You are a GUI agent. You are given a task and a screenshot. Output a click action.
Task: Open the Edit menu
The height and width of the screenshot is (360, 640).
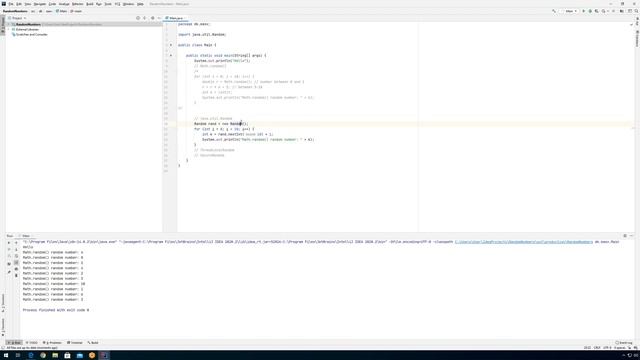pos(19,4)
